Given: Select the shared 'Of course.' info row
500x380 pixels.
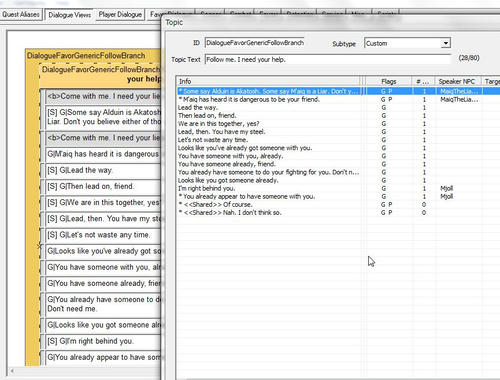Looking at the screenshot, I should (338, 204).
